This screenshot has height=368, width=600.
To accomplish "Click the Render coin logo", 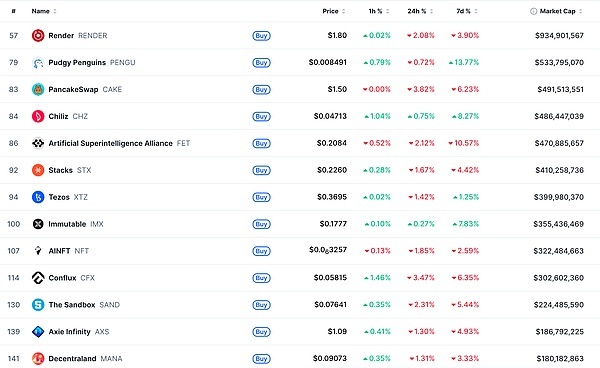I will point(38,36).
